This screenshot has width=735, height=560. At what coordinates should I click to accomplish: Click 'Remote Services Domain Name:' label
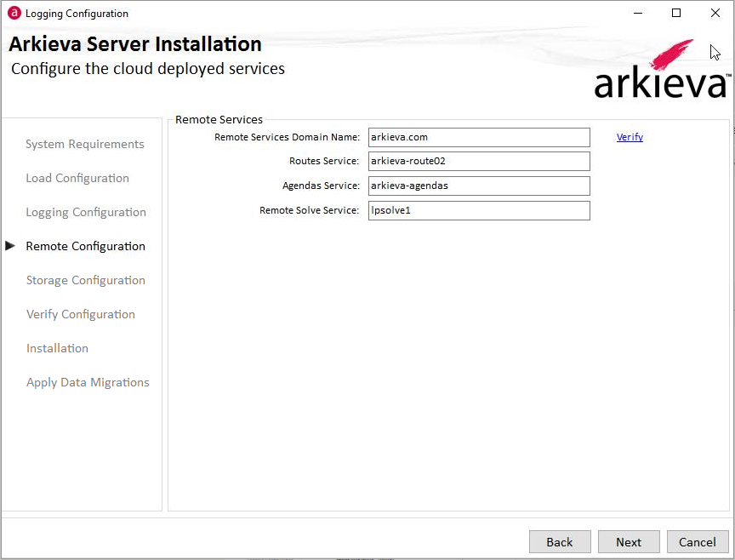[287, 137]
